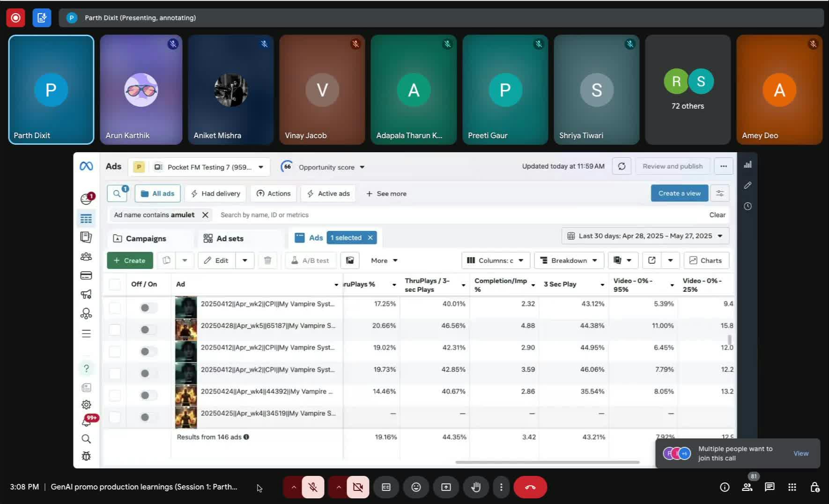Open the Settings gear in sidebar
The height and width of the screenshot is (504, 829).
[x=86, y=405]
